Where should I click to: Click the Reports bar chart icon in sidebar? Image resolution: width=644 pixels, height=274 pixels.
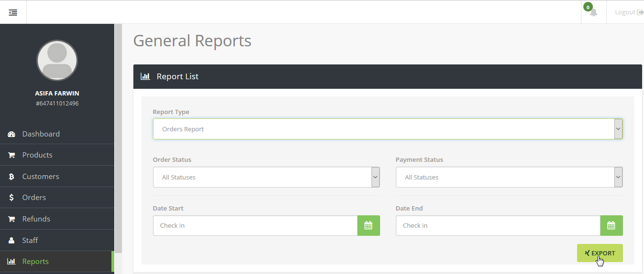(x=11, y=262)
